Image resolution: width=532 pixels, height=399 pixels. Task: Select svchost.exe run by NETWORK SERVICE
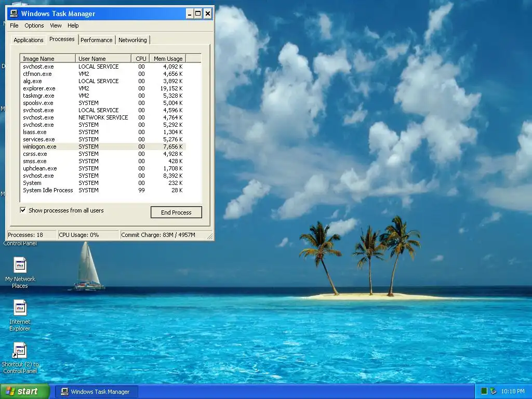[103, 117]
